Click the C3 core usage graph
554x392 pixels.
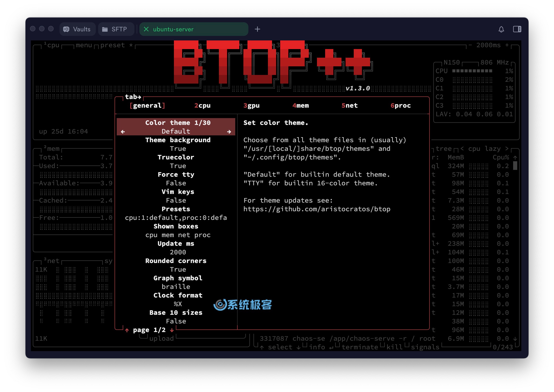[472, 106]
